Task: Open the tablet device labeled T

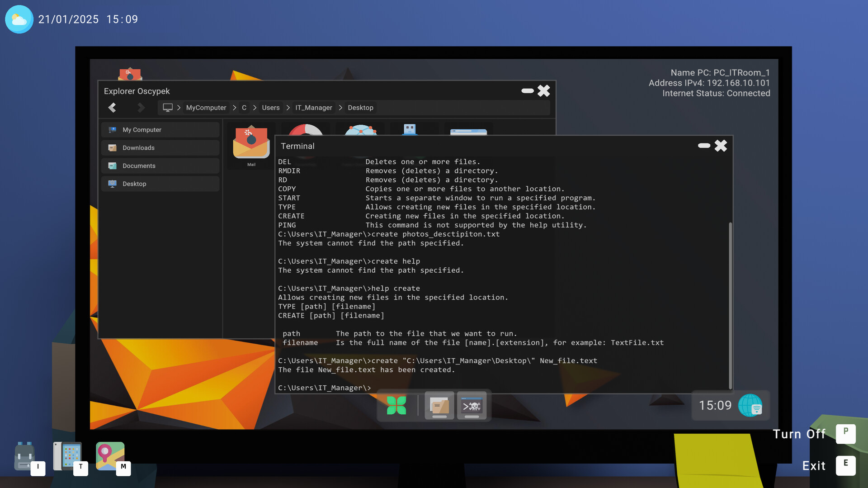Action: 68,455
